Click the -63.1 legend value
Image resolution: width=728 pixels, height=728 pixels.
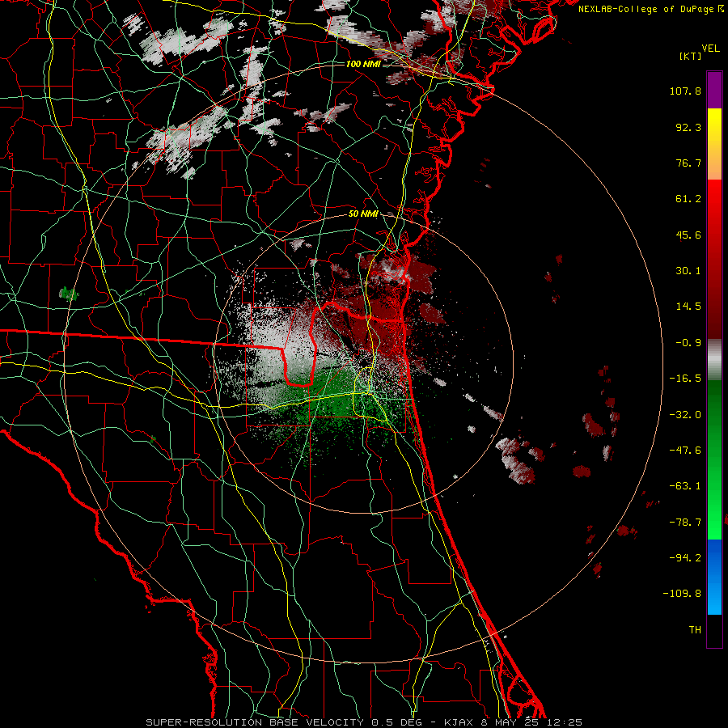(x=685, y=486)
